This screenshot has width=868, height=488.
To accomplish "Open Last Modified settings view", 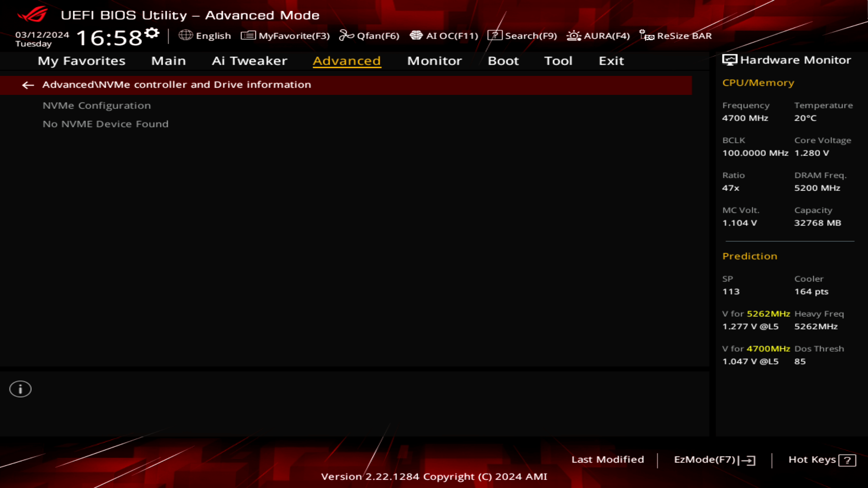I will (608, 459).
